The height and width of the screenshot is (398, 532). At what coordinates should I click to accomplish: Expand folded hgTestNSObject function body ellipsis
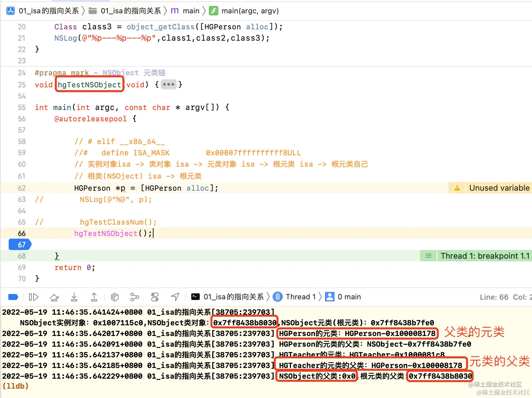tap(169, 85)
